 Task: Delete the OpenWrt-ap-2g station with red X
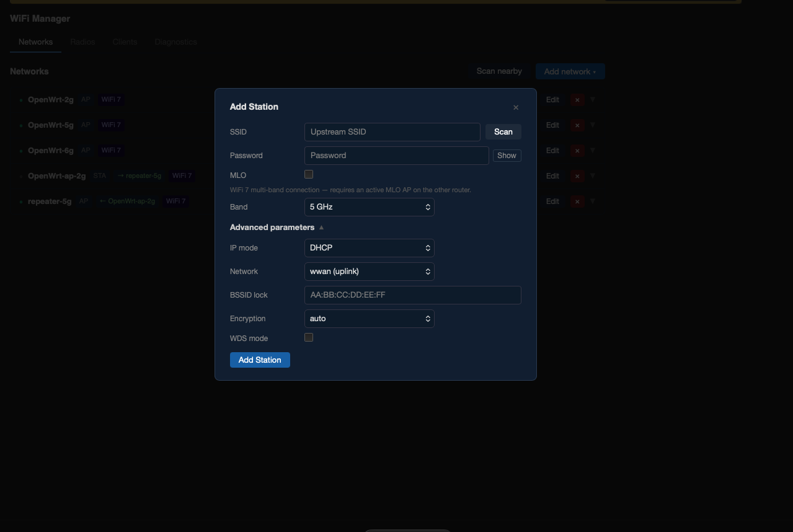point(577,176)
